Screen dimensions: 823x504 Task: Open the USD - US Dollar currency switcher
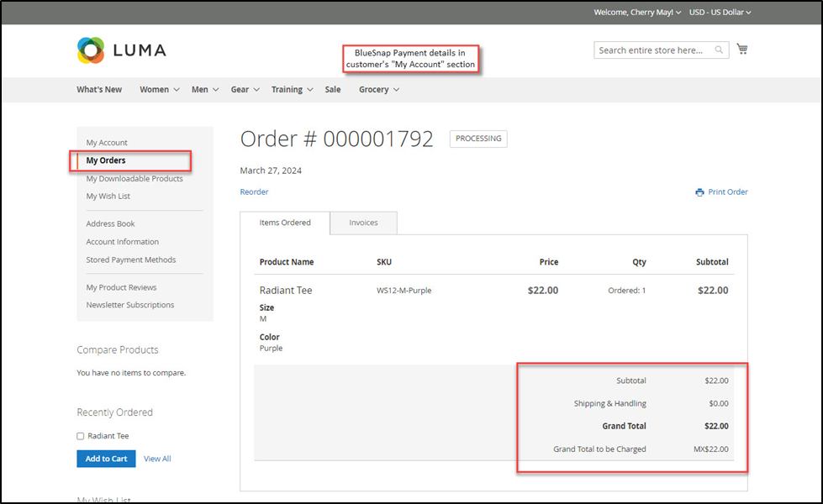pos(720,12)
